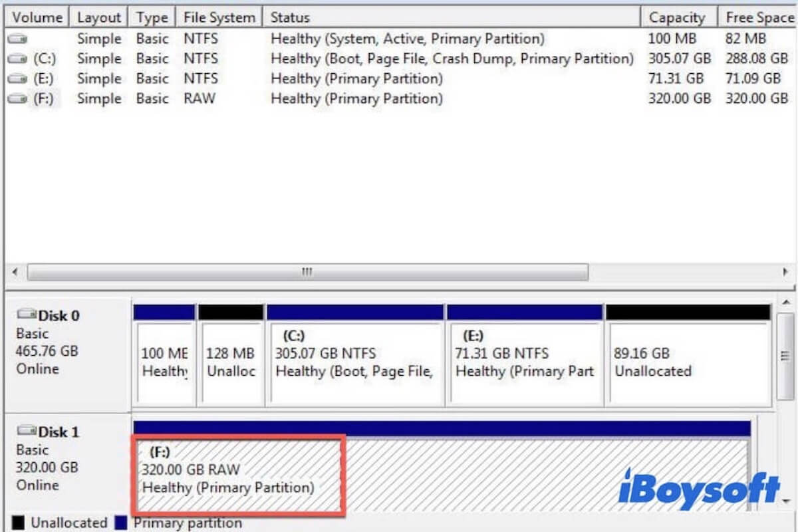
Task: Click the left scrollbar arrow
Action: point(14,272)
